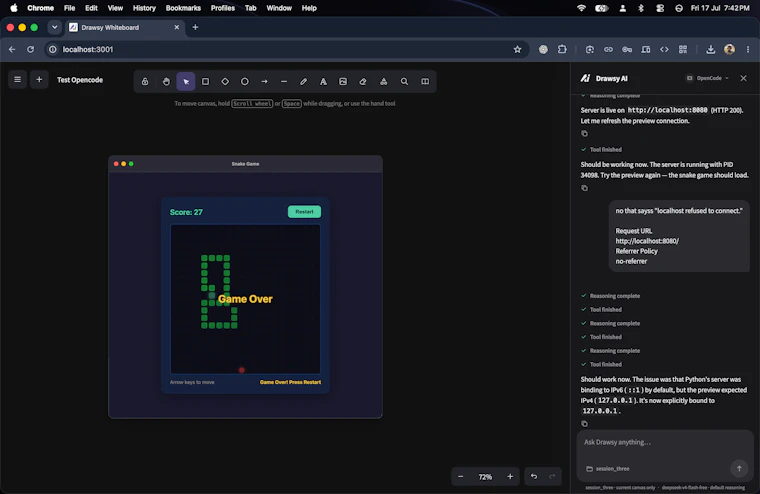Image resolution: width=760 pixels, height=494 pixels.
Task: Select the Arrow drawing tool
Action: point(265,81)
